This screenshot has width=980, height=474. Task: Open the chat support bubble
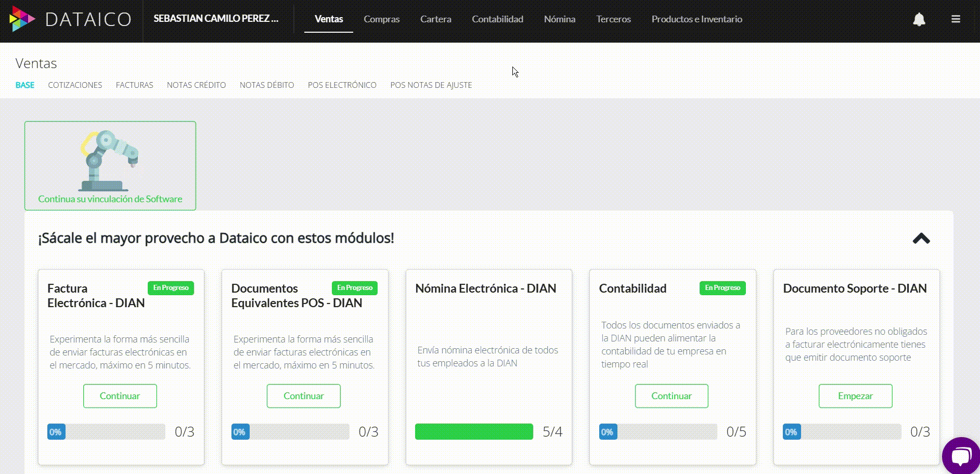[x=961, y=456]
